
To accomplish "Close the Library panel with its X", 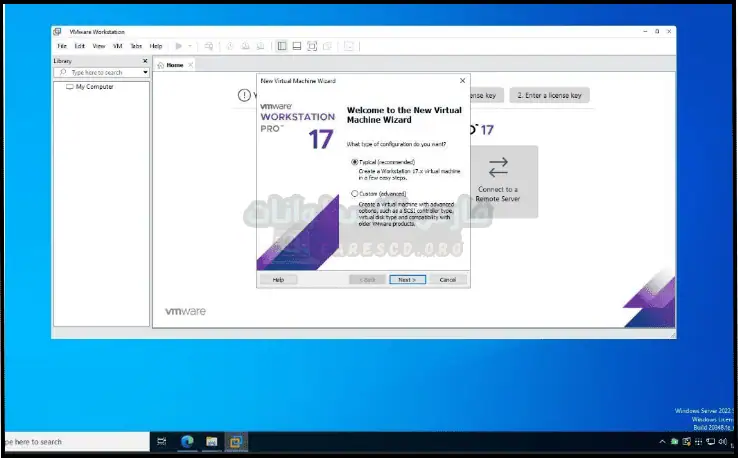I will [146, 62].
